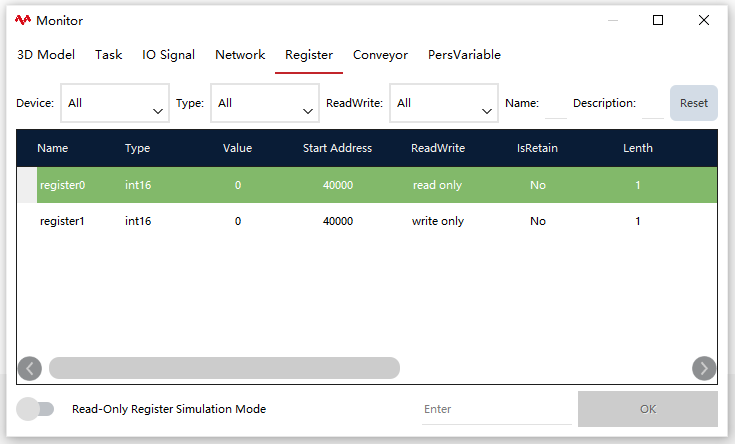The height and width of the screenshot is (444, 735).
Task: Select the 3D Model tab
Action: 46,55
